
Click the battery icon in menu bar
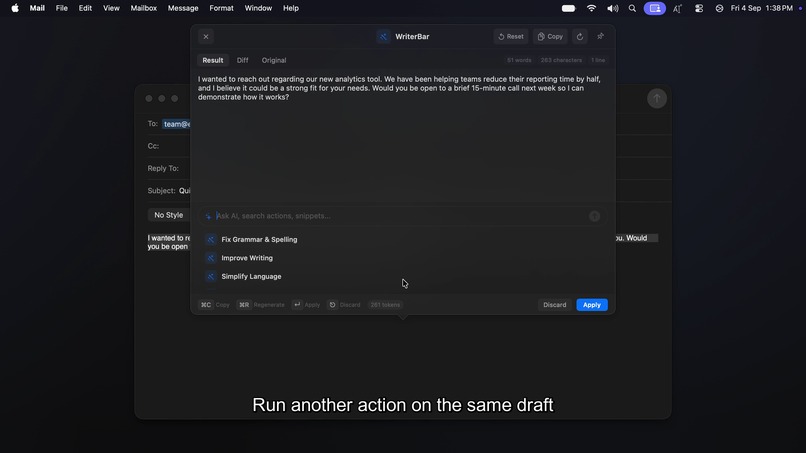pyautogui.click(x=569, y=8)
